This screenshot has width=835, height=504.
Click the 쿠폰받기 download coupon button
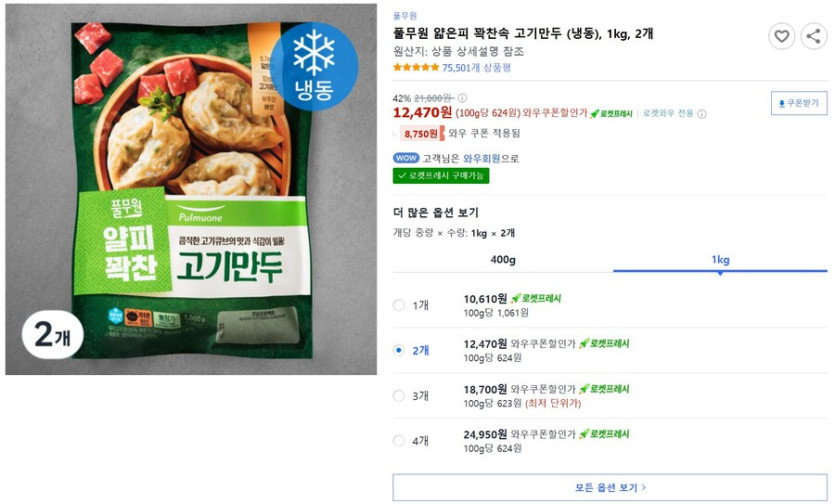click(x=798, y=103)
